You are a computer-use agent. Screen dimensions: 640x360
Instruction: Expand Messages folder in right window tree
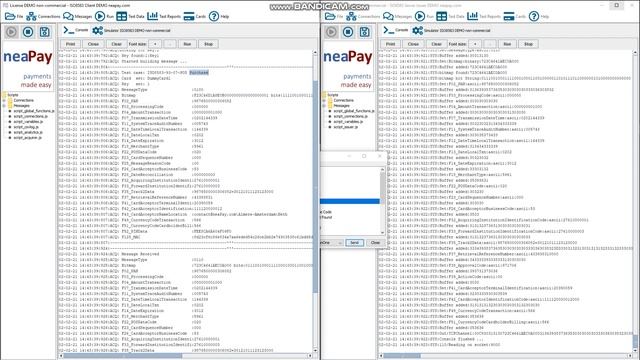[x=324, y=106]
